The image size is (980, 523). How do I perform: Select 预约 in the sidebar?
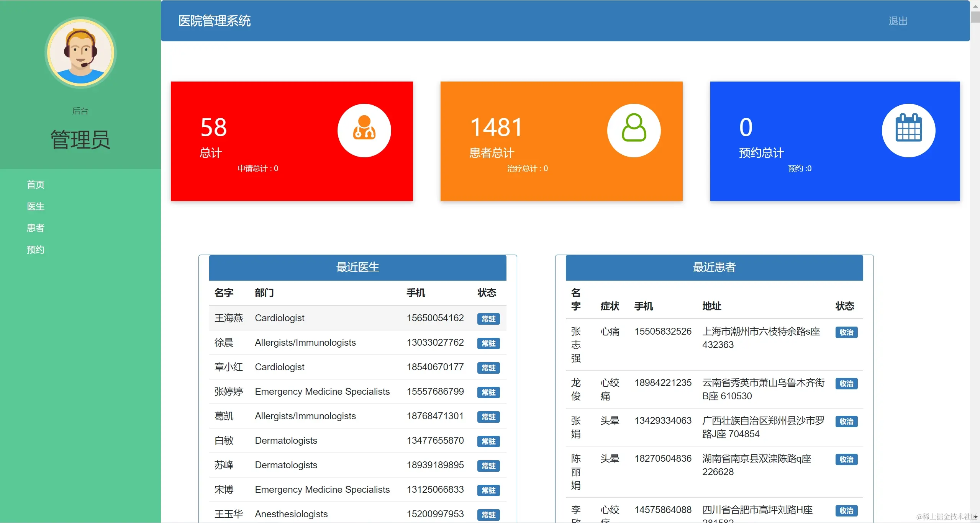(36, 250)
